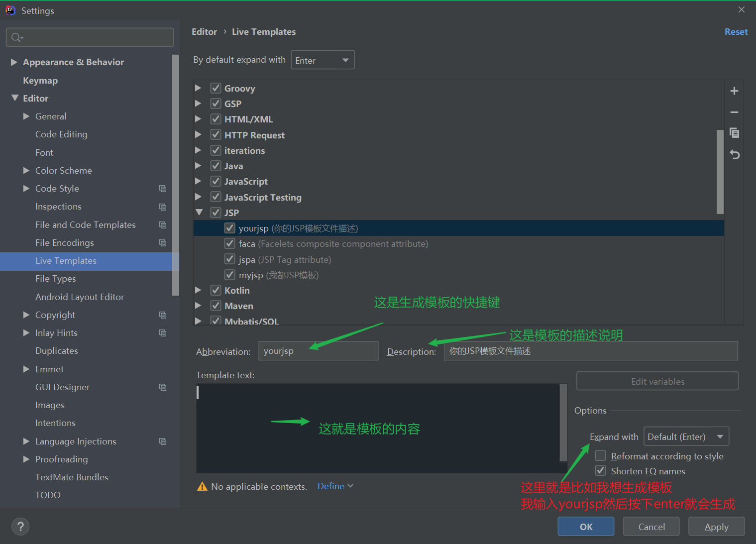Toggle the HTML/XML group checkbox
The height and width of the screenshot is (544, 756).
point(216,119)
